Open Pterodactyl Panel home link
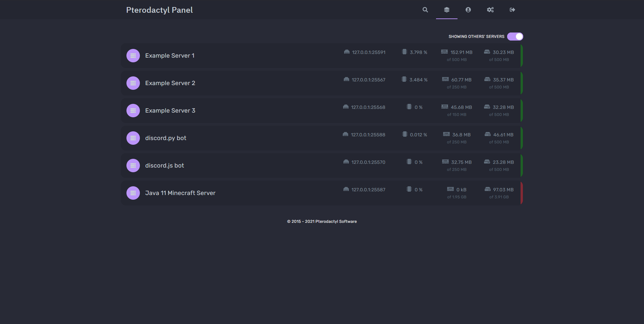Screen dimensions: 644x324 [x=159, y=10]
